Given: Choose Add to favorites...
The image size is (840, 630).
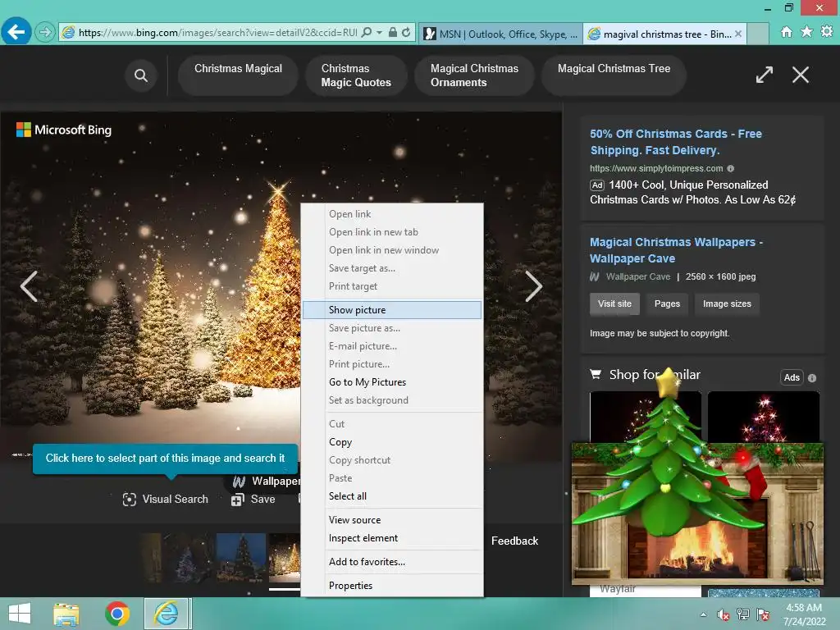Looking at the screenshot, I should tap(392, 562).
